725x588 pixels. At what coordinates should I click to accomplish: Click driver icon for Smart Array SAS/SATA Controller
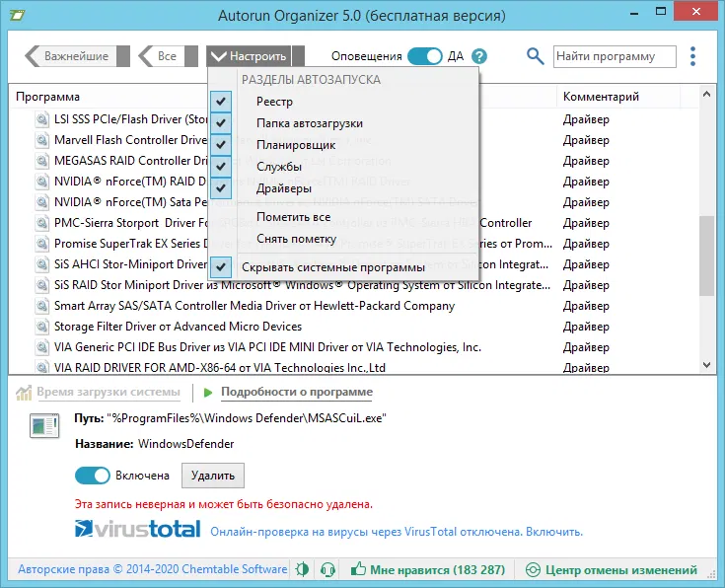pos(42,306)
